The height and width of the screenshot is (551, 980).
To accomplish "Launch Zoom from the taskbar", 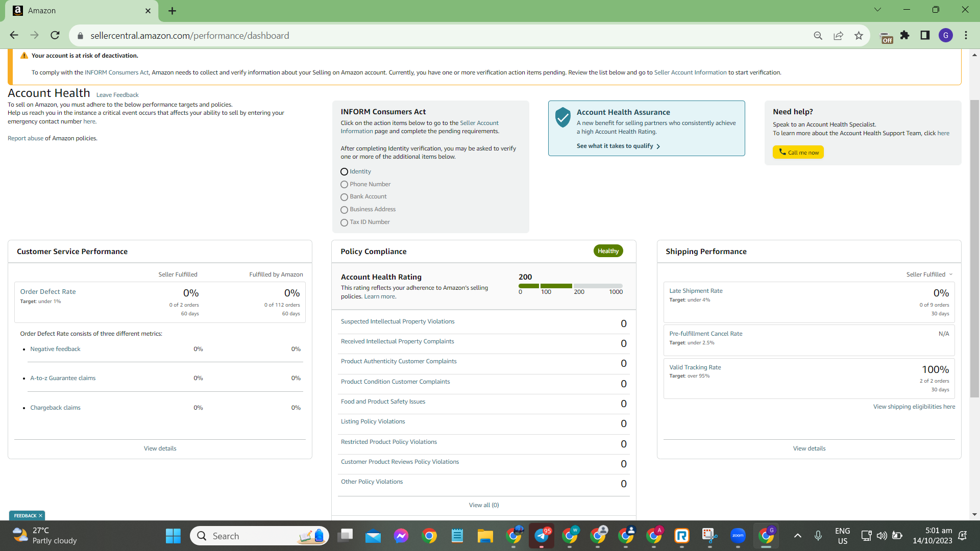I will pyautogui.click(x=738, y=536).
